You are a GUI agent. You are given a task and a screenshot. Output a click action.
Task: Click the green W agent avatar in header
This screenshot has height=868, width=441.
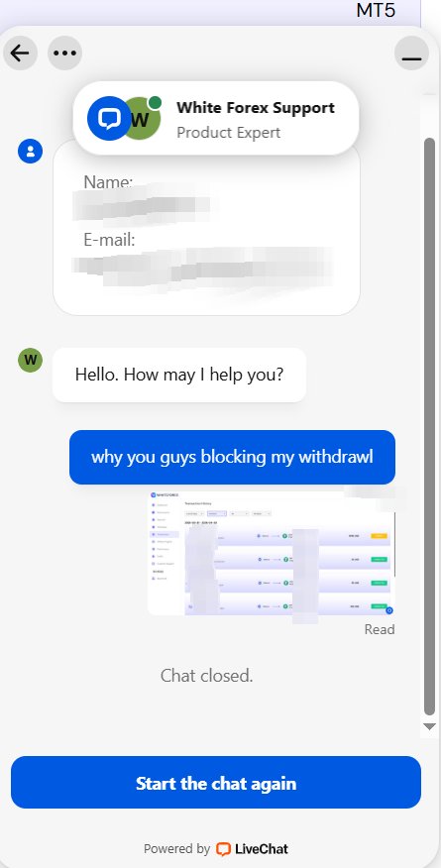tap(142, 119)
